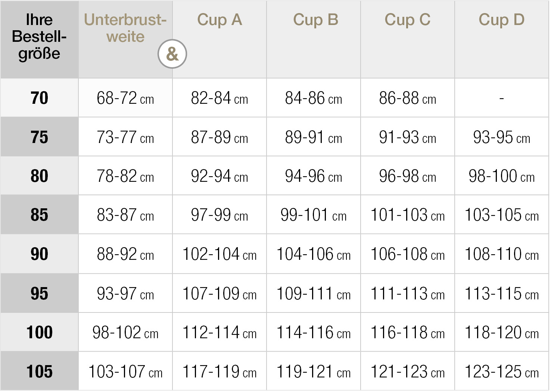
Task: Click order size 80 row label
Action: pyautogui.click(x=39, y=176)
